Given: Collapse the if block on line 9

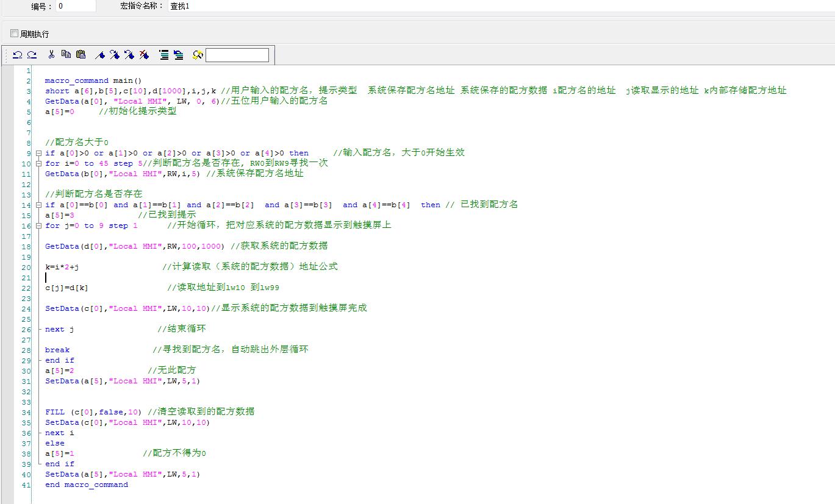Looking at the screenshot, I should pos(38,153).
